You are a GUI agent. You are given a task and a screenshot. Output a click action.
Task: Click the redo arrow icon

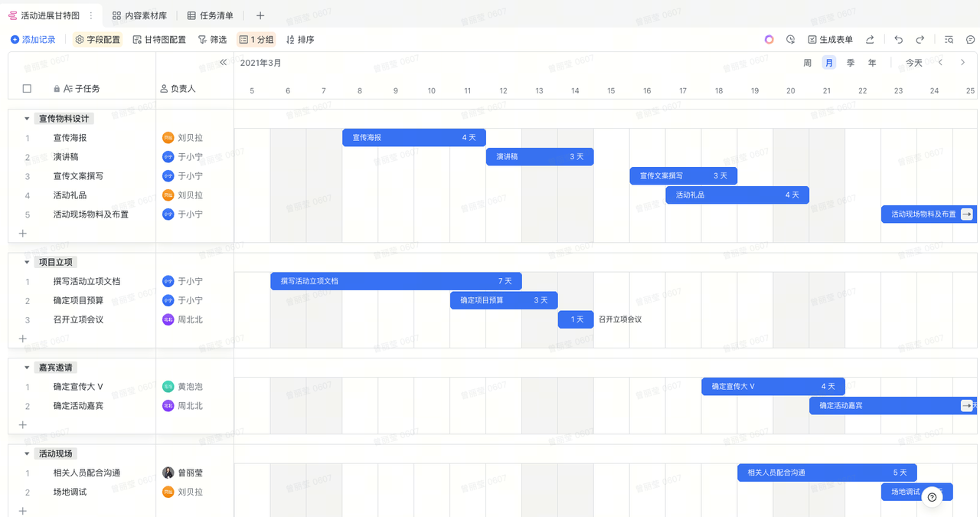tap(920, 40)
